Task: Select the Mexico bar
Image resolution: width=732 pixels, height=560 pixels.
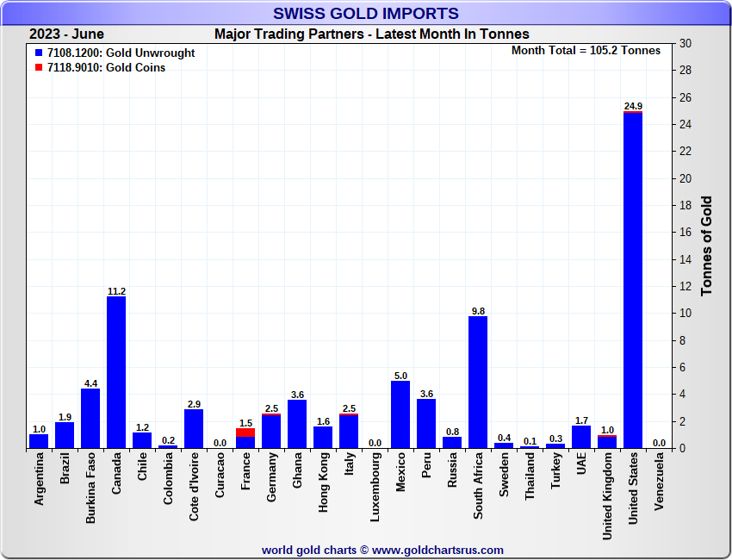Action: (400, 414)
